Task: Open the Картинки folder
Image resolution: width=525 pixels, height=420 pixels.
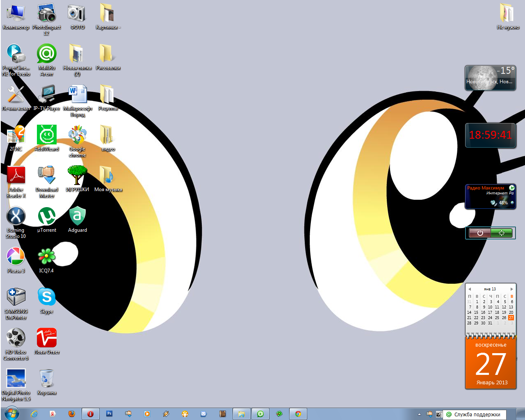Action: 108,17
